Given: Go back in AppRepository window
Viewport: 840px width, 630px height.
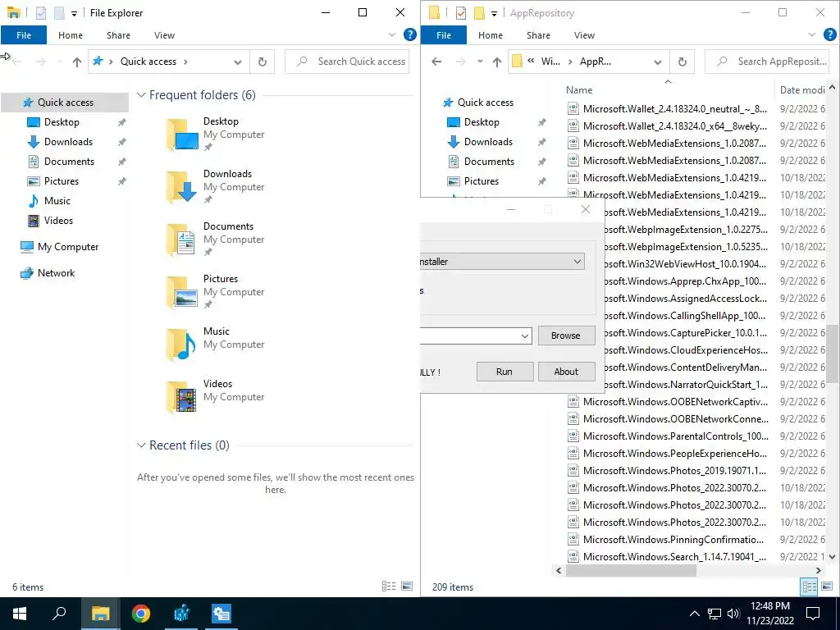Looking at the screenshot, I should [x=436, y=62].
